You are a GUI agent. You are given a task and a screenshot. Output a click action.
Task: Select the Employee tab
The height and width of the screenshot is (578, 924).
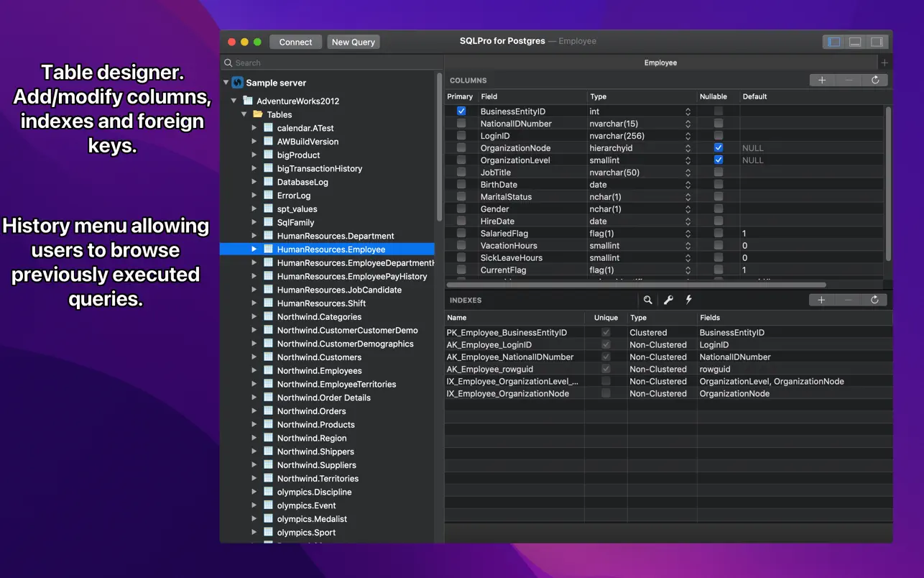pos(660,63)
